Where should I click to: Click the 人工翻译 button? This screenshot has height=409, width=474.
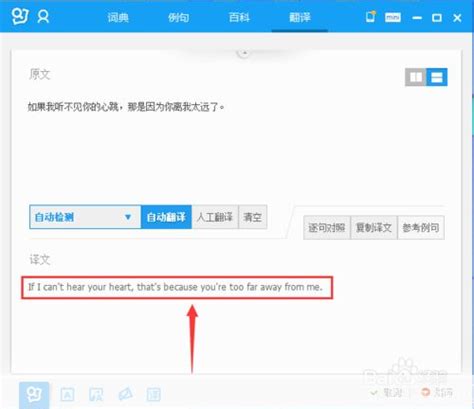click(x=215, y=217)
